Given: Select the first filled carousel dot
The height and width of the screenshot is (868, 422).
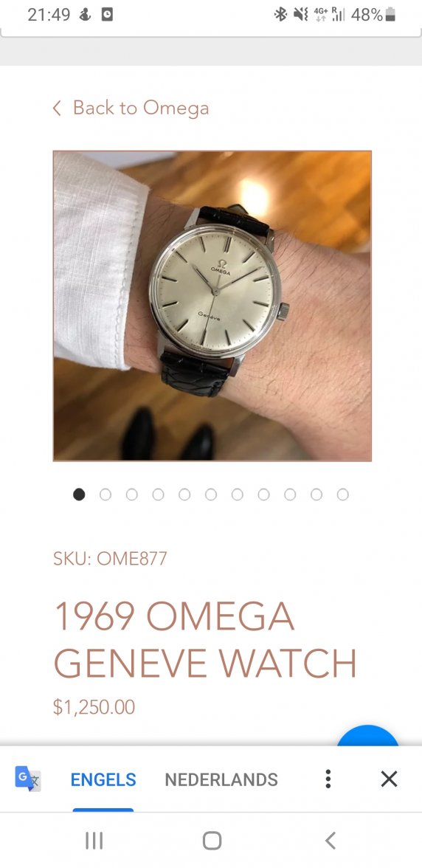Looking at the screenshot, I should click(x=79, y=495).
